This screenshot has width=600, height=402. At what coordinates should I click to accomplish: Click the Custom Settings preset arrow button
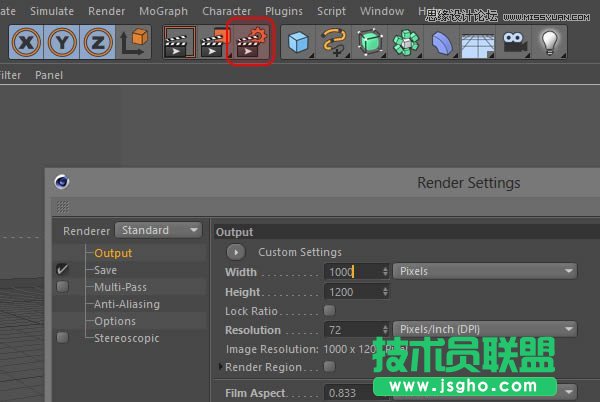237,252
